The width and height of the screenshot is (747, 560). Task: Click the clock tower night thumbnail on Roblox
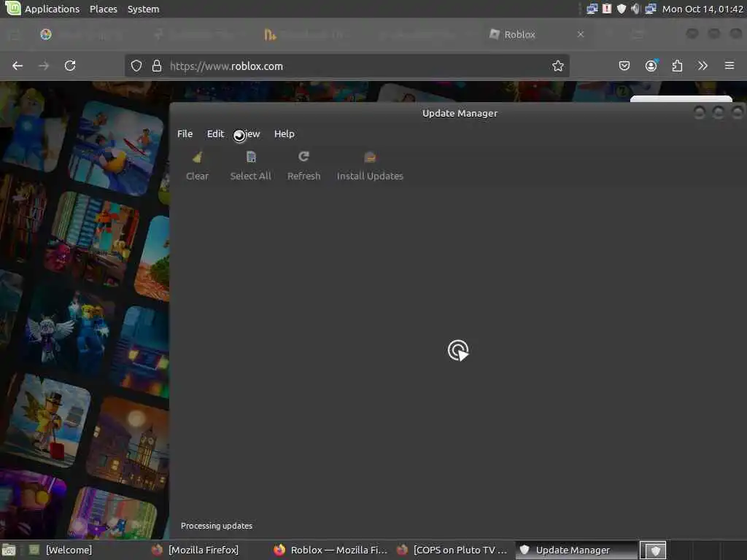pyautogui.click(x=128, y=444)
